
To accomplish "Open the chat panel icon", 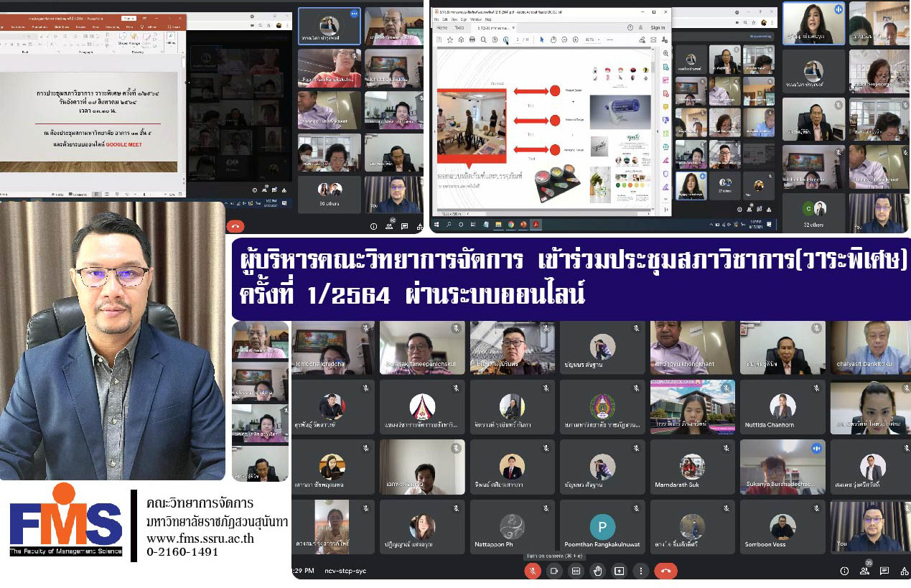I will 884,571.
